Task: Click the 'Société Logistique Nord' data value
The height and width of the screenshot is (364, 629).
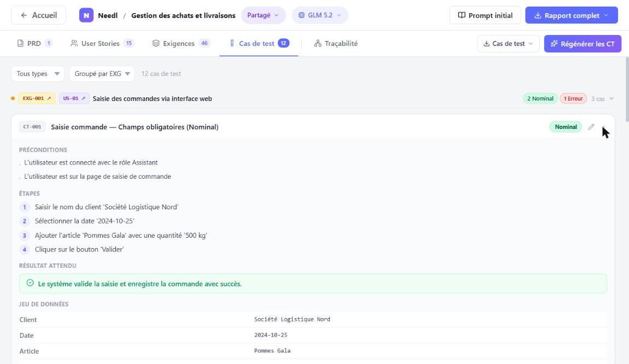Action: point(292,319)
